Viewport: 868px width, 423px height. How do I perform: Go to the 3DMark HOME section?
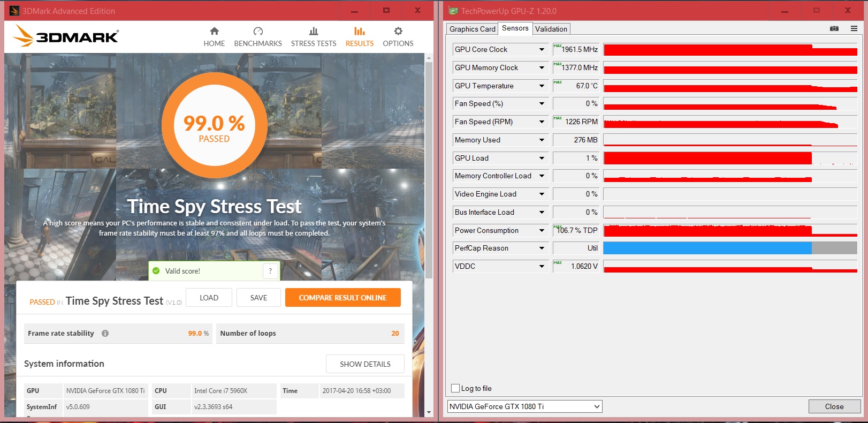pos(214,37)
